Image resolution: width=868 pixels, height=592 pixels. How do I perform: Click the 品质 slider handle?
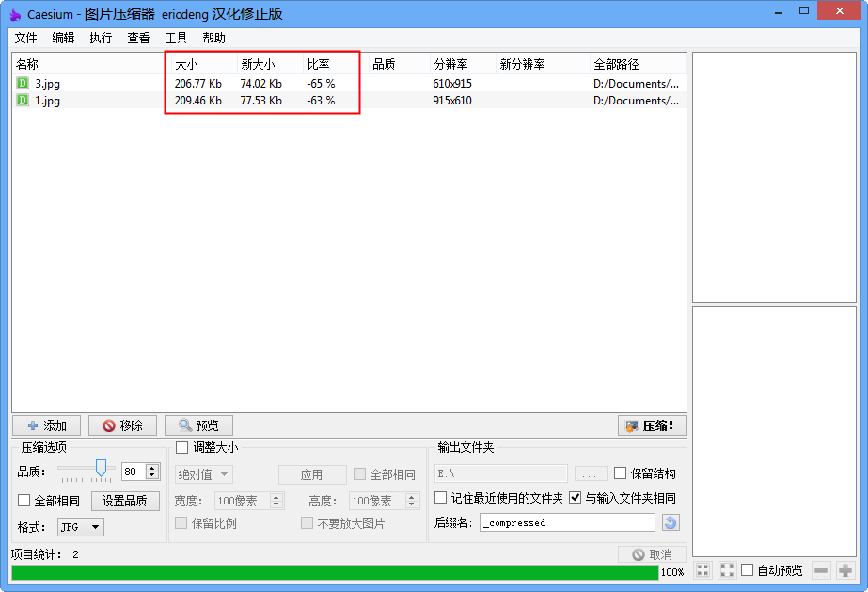click(101, 468)
